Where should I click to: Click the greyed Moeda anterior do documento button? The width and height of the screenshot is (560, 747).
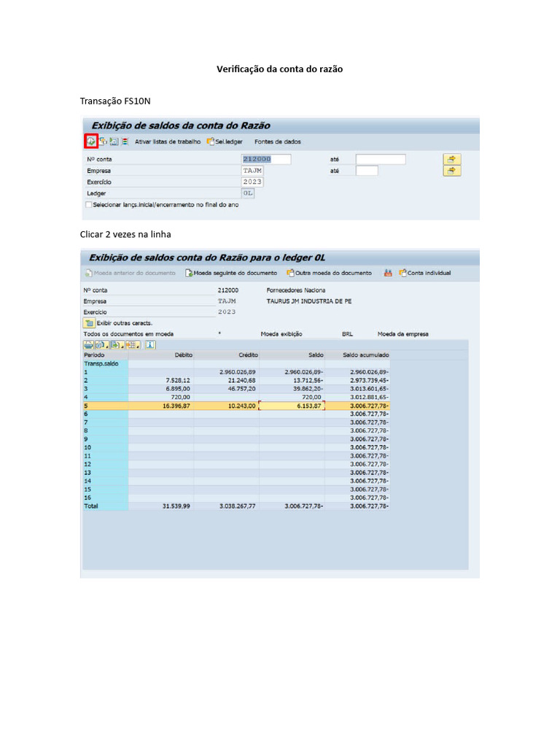(131, 273)
